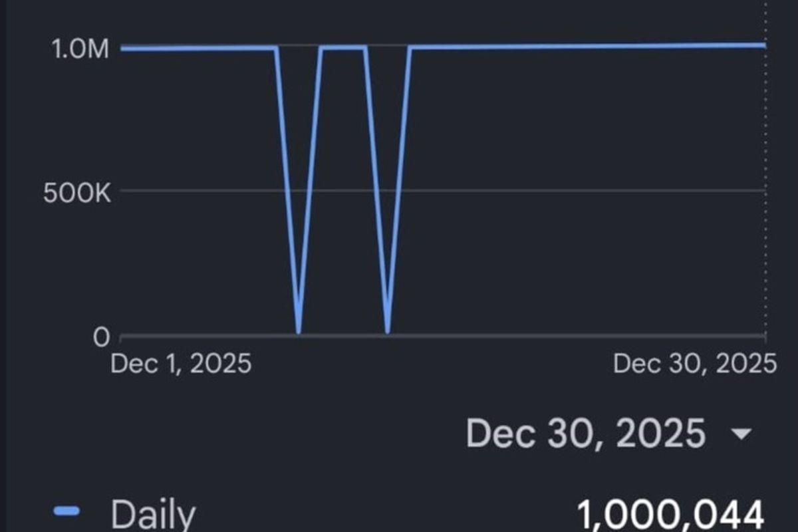Screen dimensions: 798x532
Task: Click the flat line after the second dip
Action: pyautogui.click(x=585, y=47)
